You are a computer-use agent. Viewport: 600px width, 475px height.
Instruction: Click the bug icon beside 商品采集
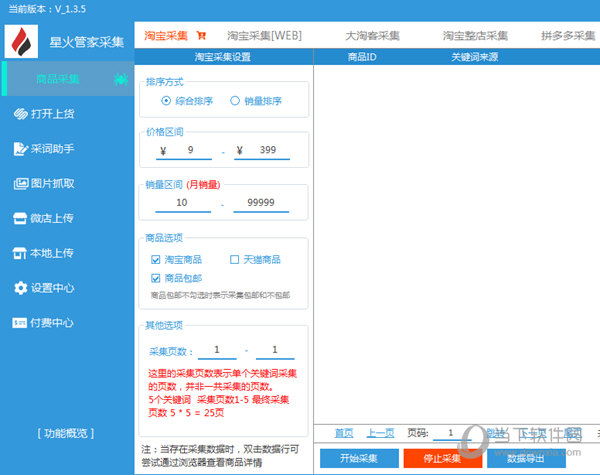pos(121,79)
